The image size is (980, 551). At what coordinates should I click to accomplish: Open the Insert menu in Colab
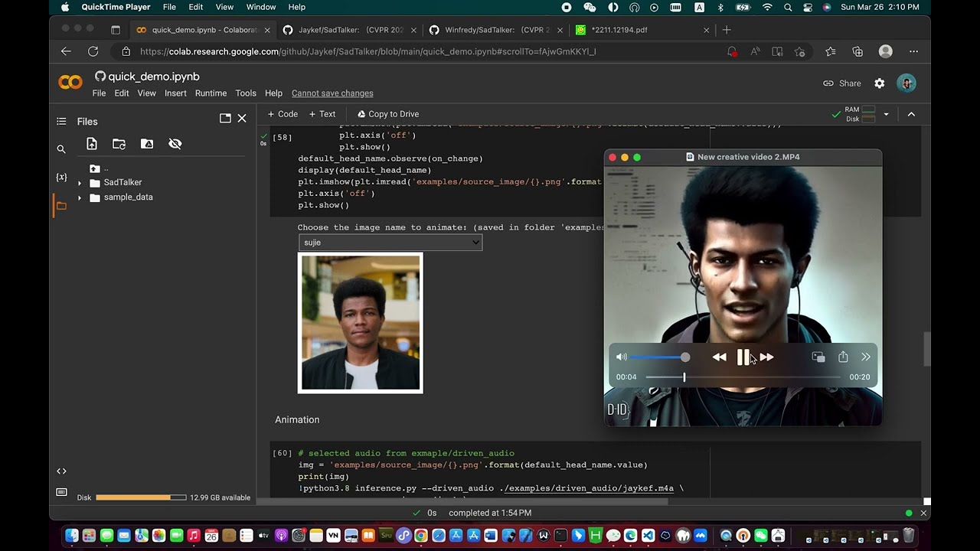coord(175,93)
